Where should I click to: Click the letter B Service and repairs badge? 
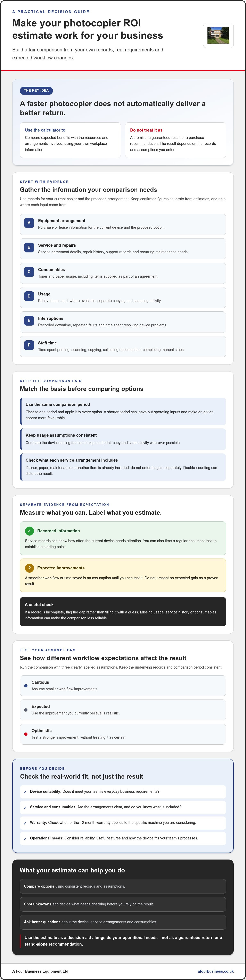click(x=29, y=247)
